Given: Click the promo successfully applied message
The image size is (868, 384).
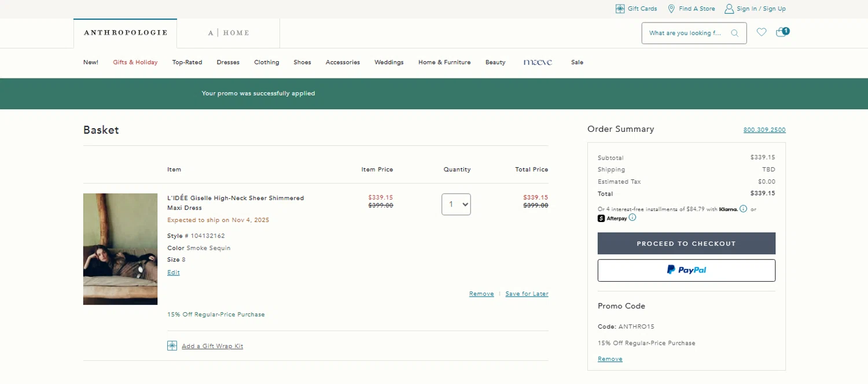Looking at the screenshot, I should [x=258, y=94].
